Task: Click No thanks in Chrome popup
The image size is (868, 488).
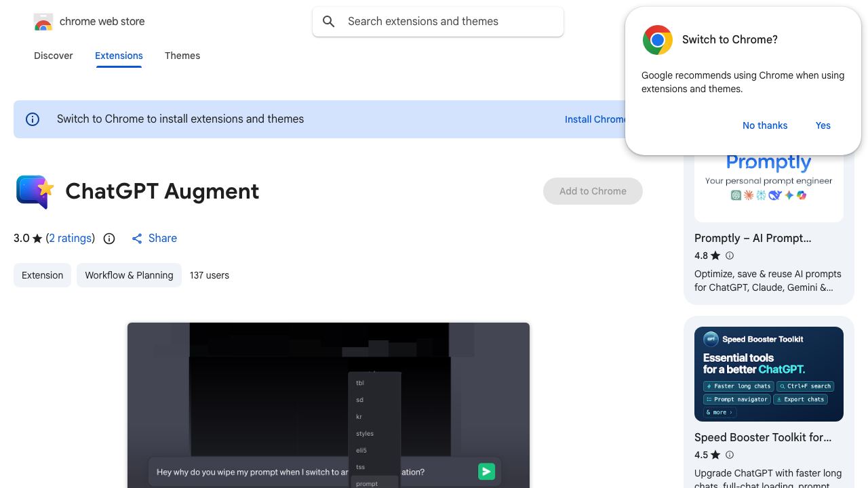Action: click(765, 125)
